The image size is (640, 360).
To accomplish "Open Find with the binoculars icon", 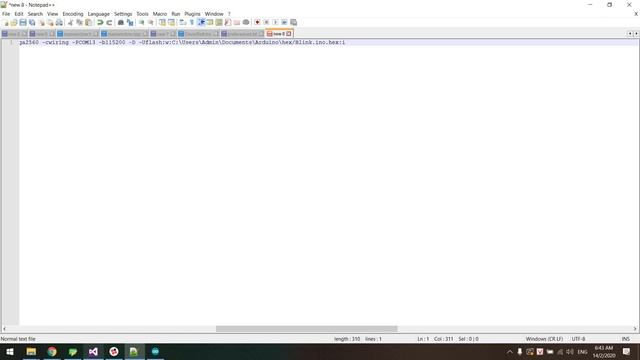I will tap(121, 22).
